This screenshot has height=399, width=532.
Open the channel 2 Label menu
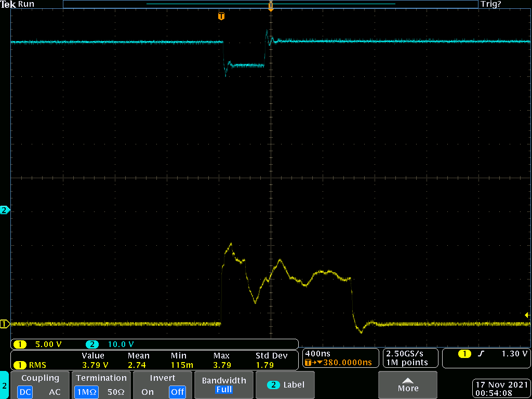point(285,385)
